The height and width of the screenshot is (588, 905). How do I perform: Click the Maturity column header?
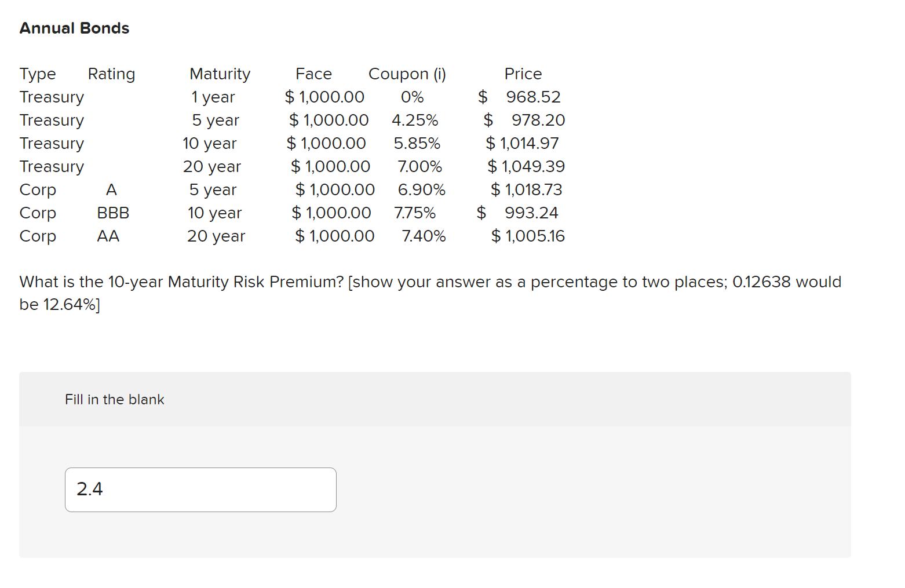(219, 74)
